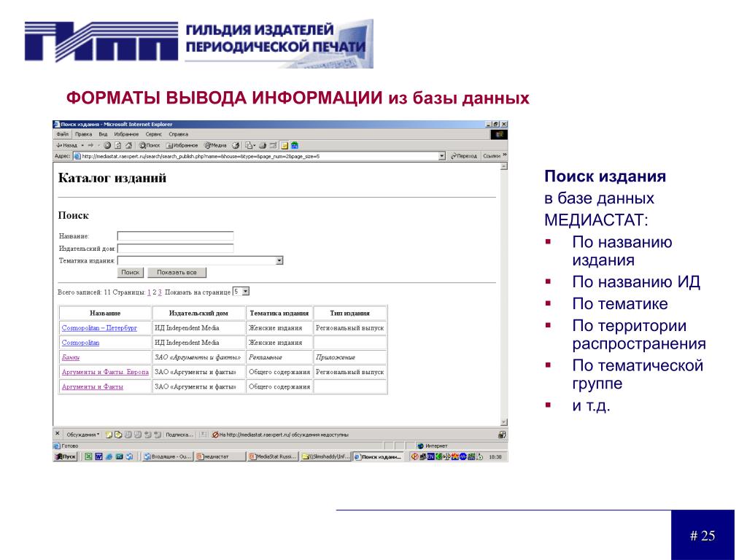Go to results page 3
Viewport: 747px width, 560px height.
[160, 292]
